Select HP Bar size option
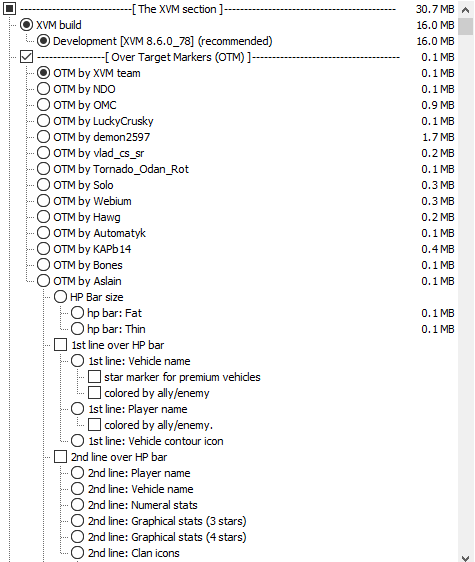This screenshot has width=475, height=562. (x=60, y=297)
